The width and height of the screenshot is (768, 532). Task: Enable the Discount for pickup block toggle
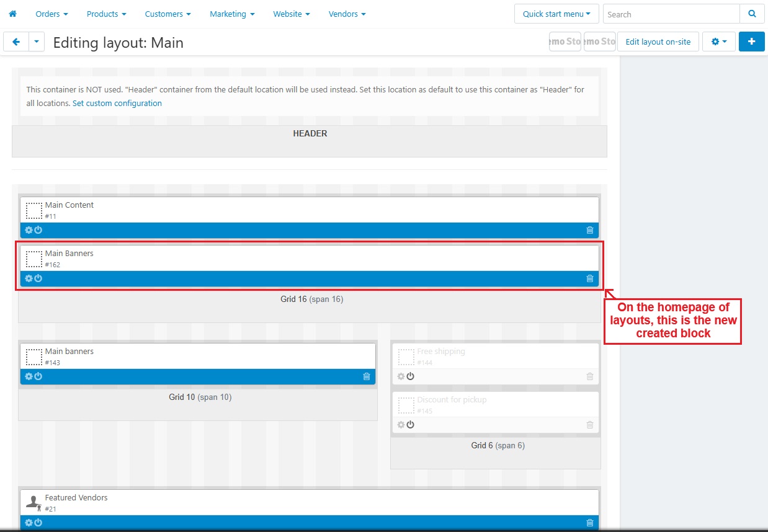(x=410, y=425)
